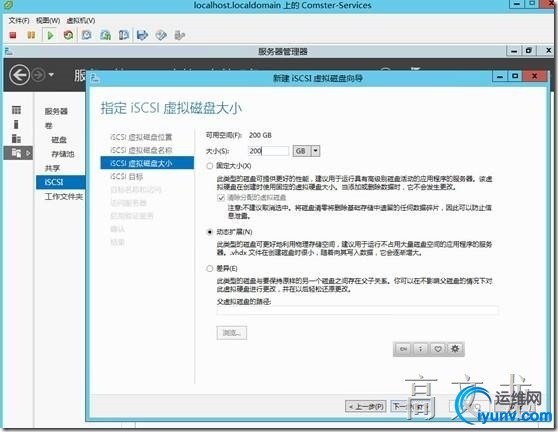
Task: Maximize the iSCSI wizard window
Action: click(515, 76)
